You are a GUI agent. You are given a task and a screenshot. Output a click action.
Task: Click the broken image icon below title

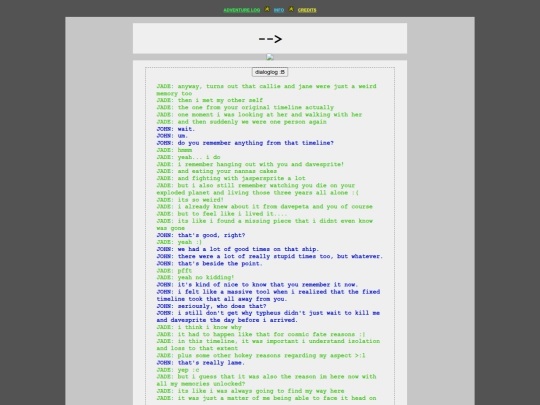[270, 57]
